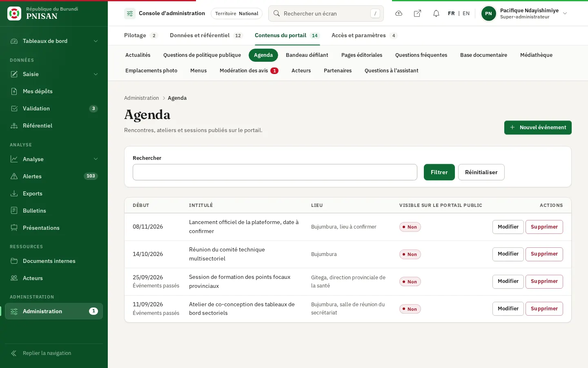Expand the Analyse submenu chevron
588x368 pixels.
96,159
